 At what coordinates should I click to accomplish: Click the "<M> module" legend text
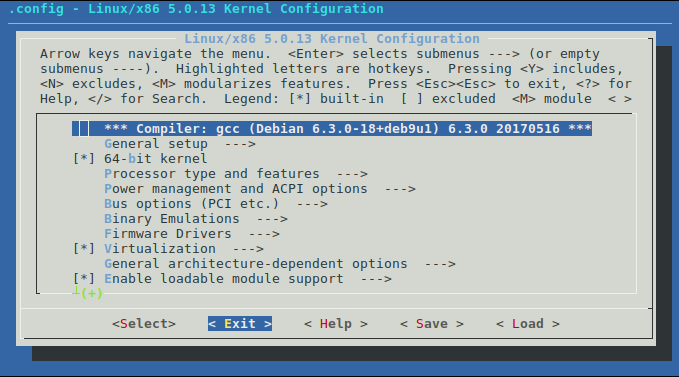(x=552, y=99)
